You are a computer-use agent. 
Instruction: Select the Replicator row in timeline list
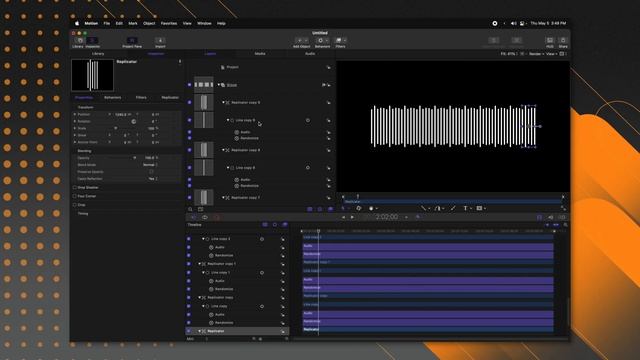(237, 331)
